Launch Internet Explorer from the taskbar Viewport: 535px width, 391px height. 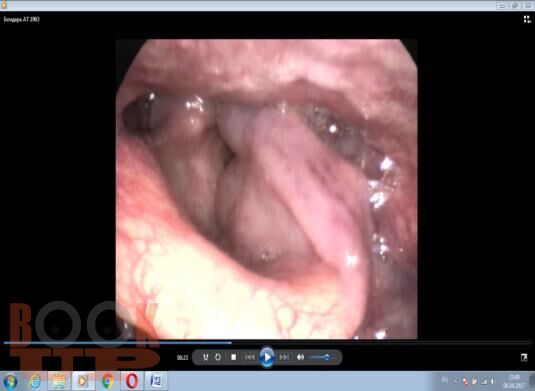tap(35, 381)
